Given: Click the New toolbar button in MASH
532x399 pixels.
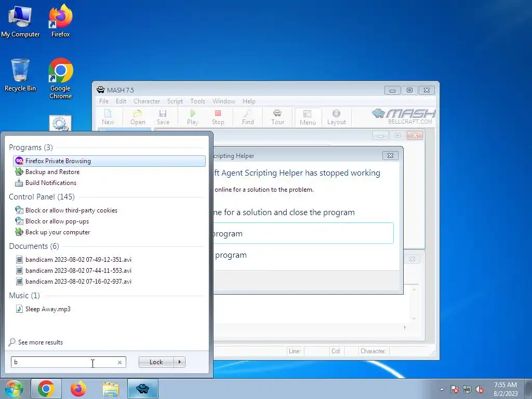Looking at the screenshot, I should (x=108, y=117).
